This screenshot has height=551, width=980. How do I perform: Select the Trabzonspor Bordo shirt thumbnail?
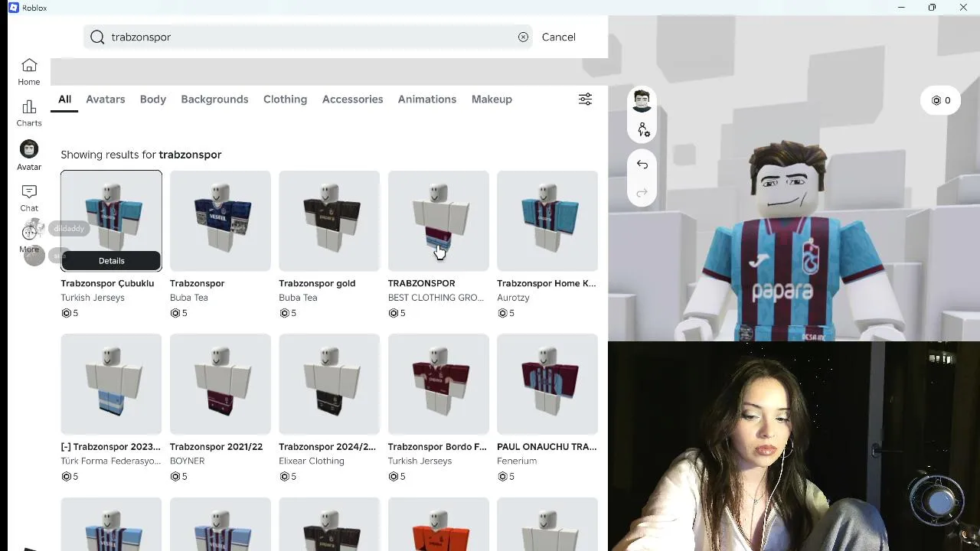point(438,384)
